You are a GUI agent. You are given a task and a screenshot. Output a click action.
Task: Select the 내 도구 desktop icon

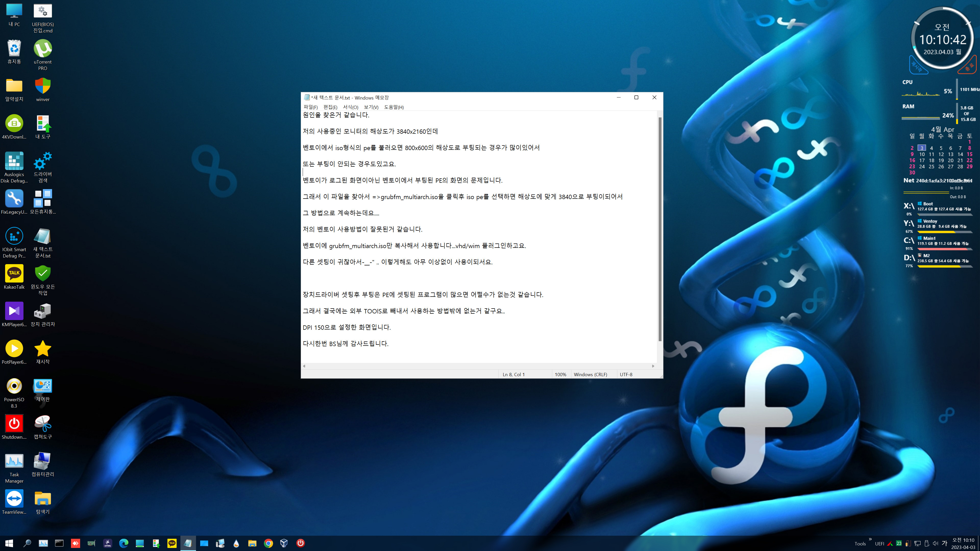[43, 127]
